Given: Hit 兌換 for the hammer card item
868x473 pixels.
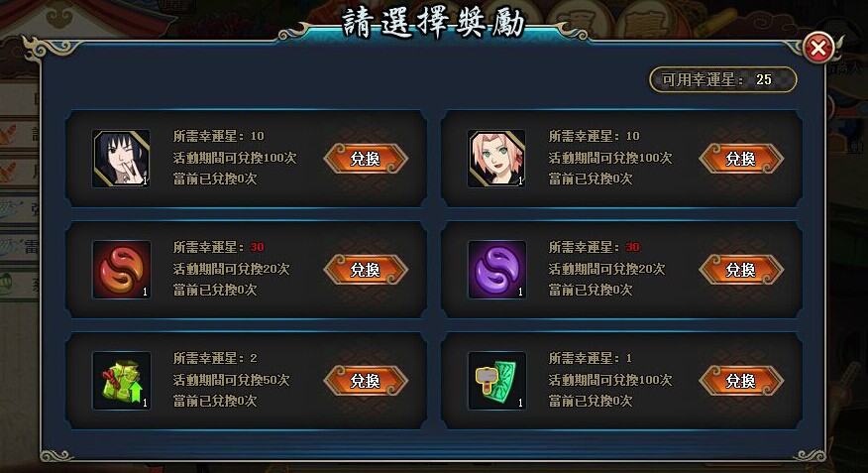Looking at the screenshot, I should (741, 381).
